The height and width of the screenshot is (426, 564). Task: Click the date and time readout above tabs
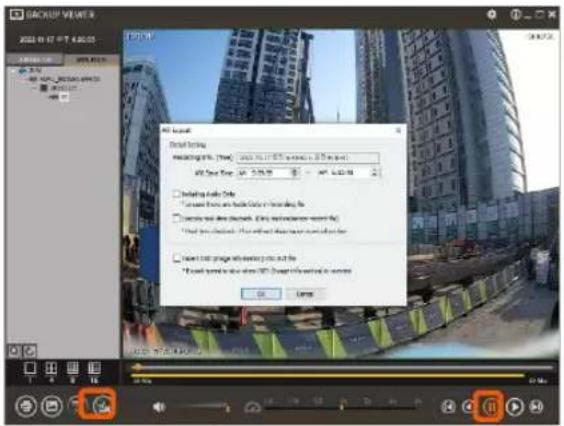[x=57, y=39]
